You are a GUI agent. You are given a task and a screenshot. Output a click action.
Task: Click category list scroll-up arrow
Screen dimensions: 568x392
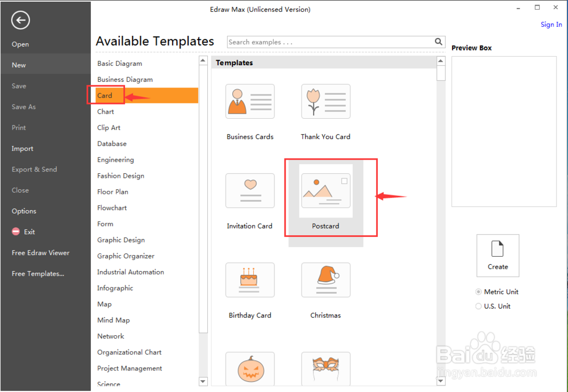tap(203, 60)
